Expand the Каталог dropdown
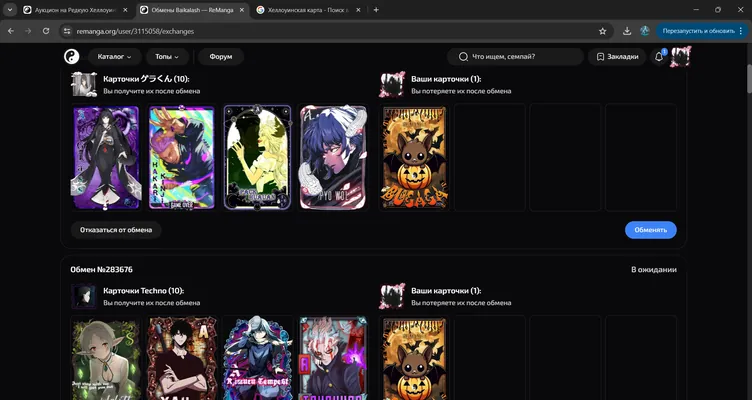Image resolution: width=752 pixels, height=400 pixels. pyautogui.click(x=114, y=57)
